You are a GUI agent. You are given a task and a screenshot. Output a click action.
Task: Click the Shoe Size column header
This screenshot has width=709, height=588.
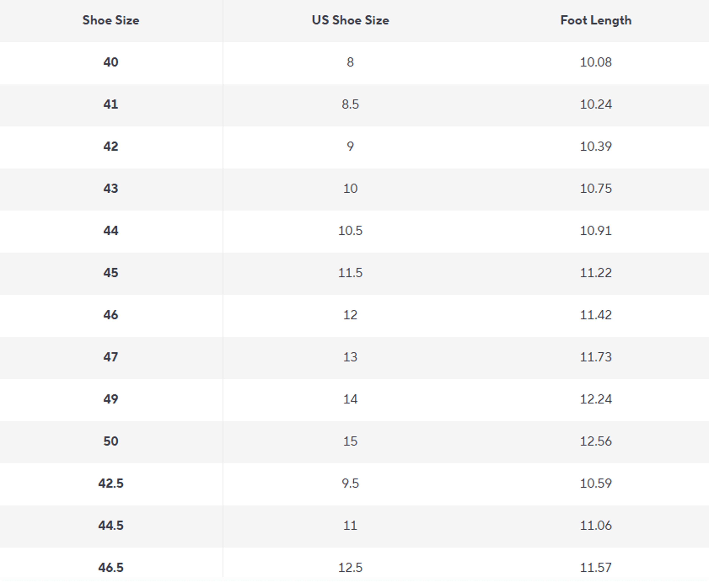[x=111, y=20]
